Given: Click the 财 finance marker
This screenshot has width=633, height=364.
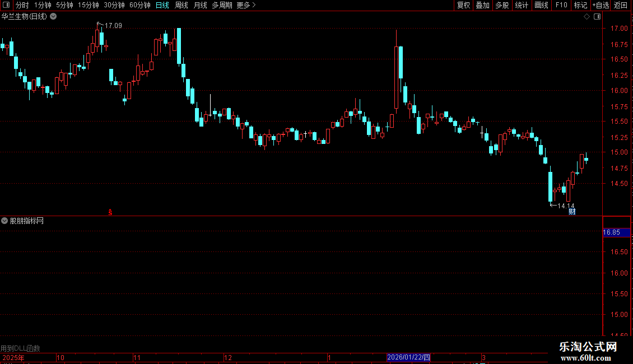Looking at the screenshot, I should [571, 212].
